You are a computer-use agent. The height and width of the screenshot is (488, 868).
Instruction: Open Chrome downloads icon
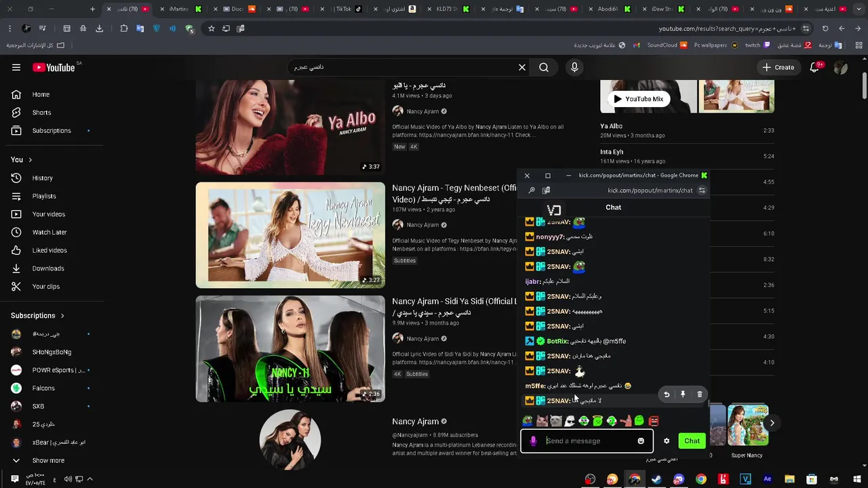(100, 28)
